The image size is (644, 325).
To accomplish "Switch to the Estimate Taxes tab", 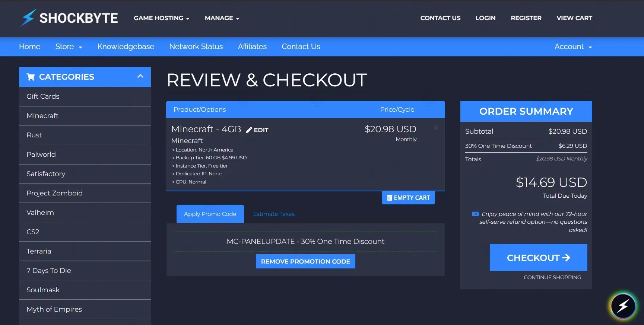I will [x=274, y=214].
